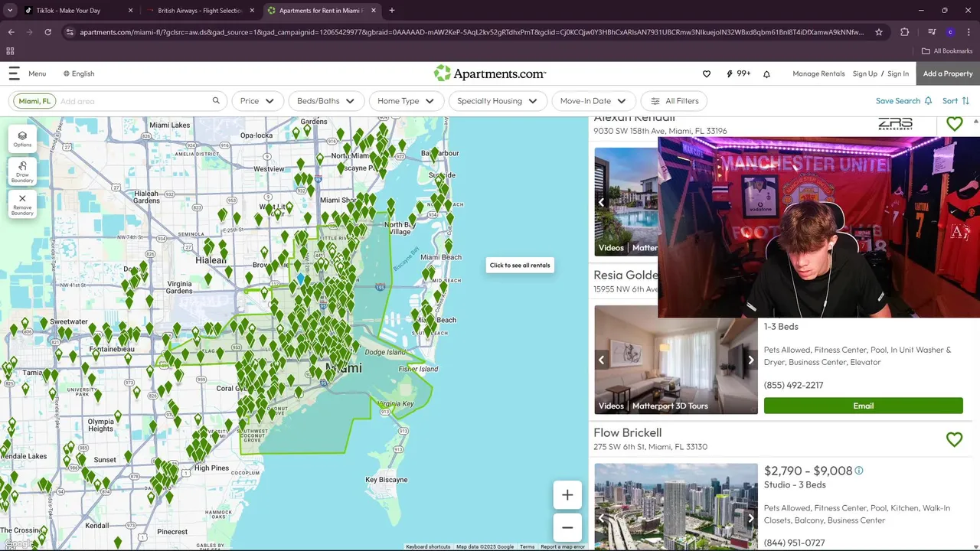Click the Add area input field

coord(133,101)
